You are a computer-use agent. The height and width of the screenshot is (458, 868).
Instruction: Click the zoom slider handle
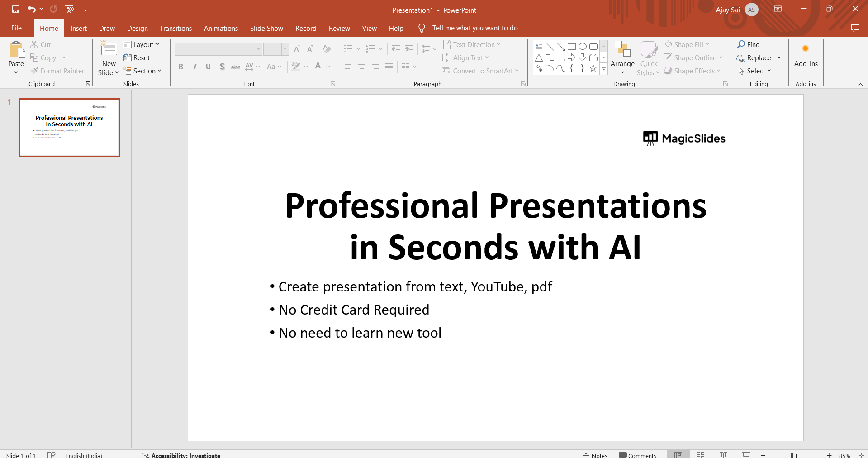coord(792,455)
